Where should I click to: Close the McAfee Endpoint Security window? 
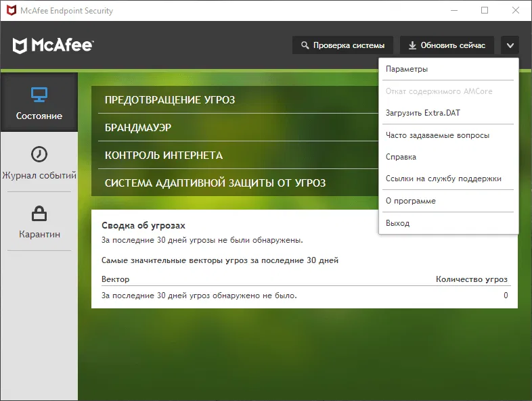point(515,11)
